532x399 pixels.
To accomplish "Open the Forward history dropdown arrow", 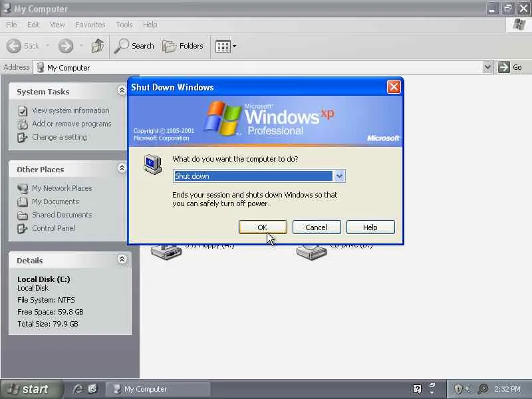I will pos(81,46).
